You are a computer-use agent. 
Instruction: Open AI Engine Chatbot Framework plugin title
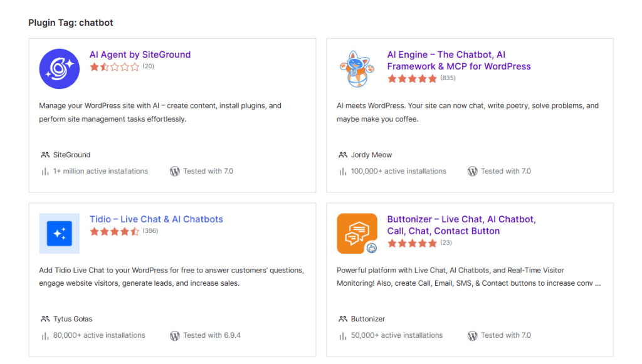point(458,61)
